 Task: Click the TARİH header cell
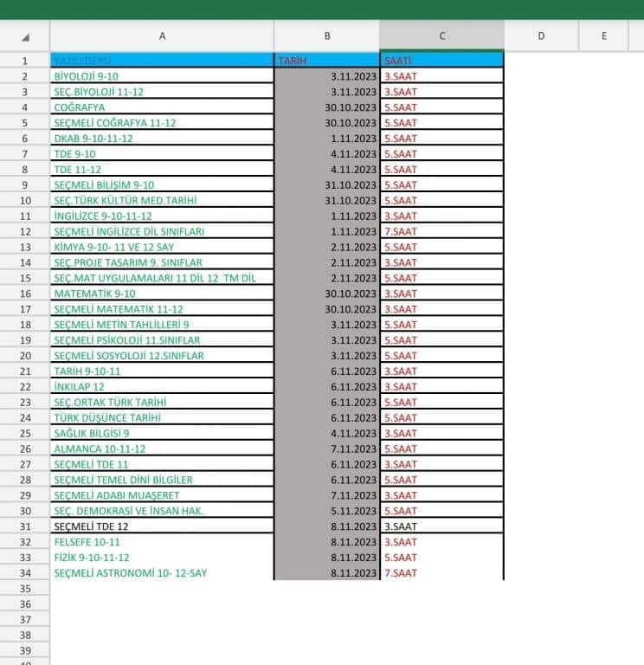tap(327, 61)
